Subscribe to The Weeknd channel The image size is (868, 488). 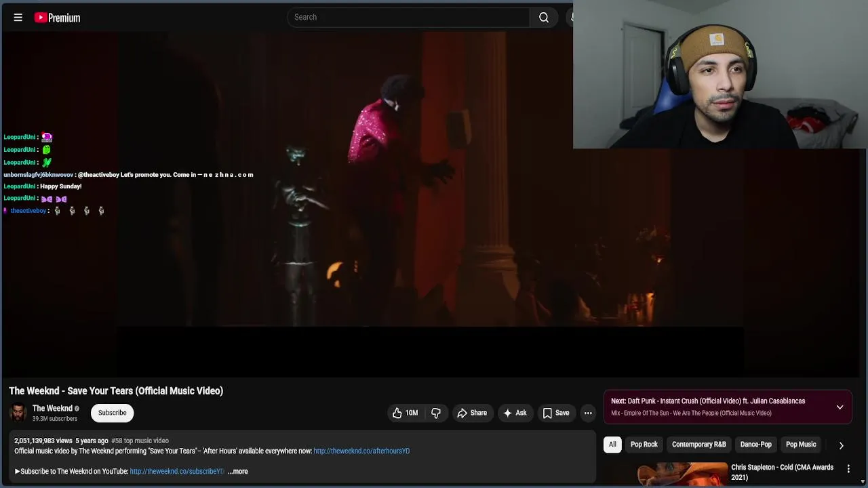pos(113,413)
